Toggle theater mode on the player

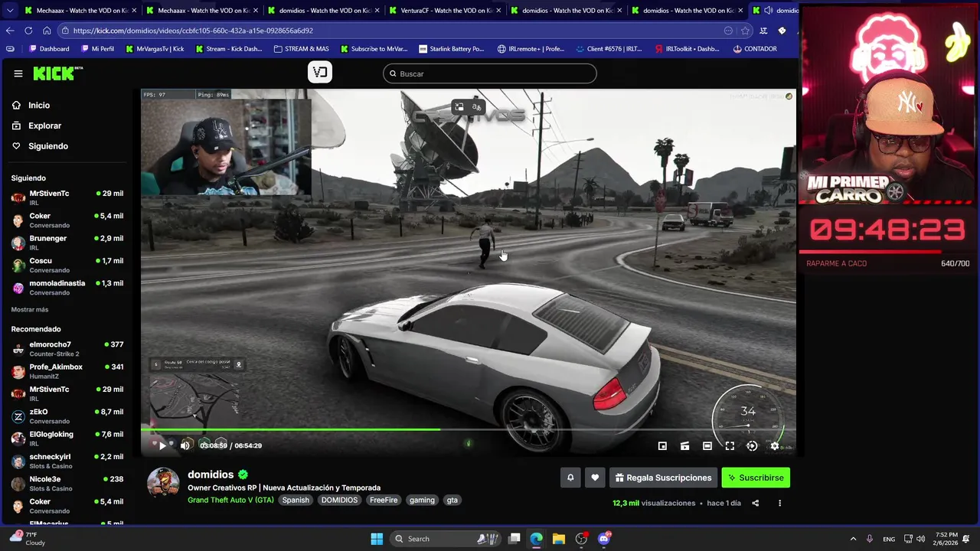pos(707,446)
